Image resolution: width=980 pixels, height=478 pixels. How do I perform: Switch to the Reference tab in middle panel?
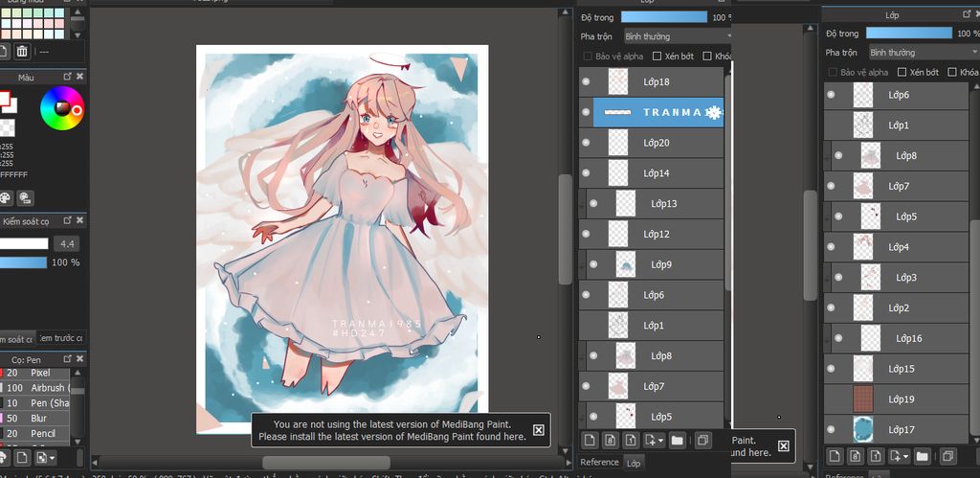(599, 463)
